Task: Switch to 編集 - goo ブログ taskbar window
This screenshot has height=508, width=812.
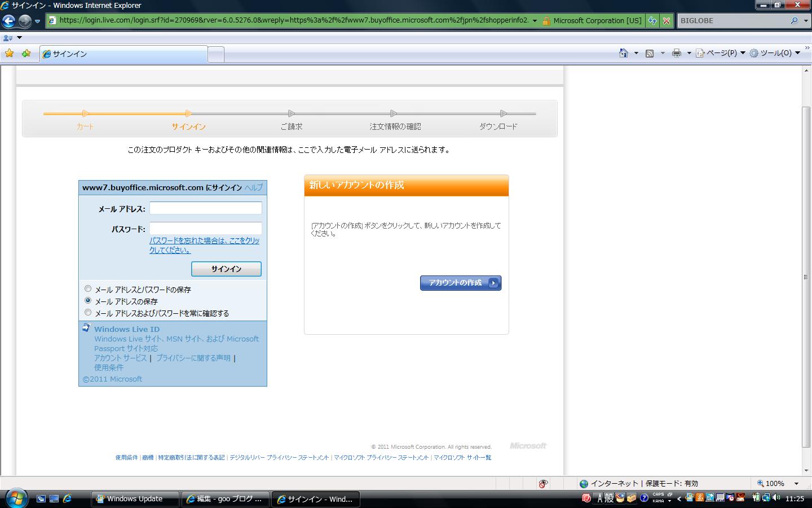Action: coord(226,499)
